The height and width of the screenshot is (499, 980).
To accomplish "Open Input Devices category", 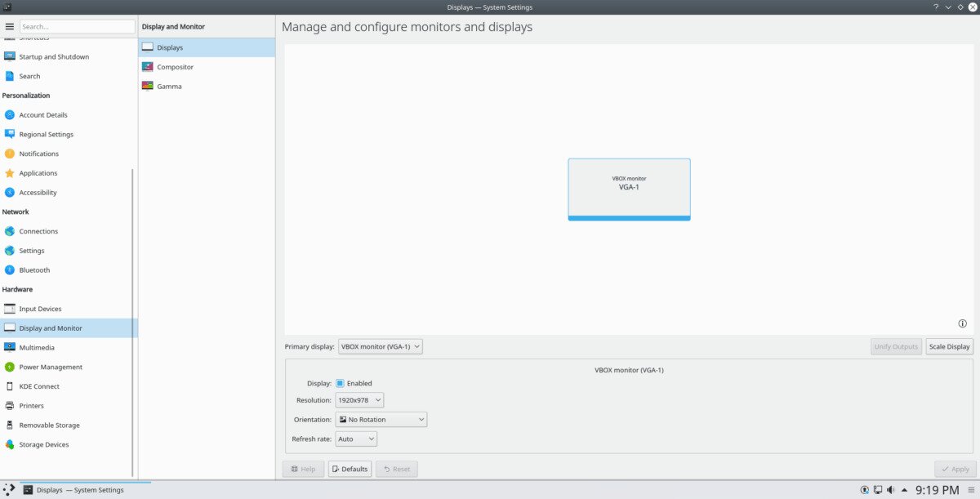I will point(40,309).
